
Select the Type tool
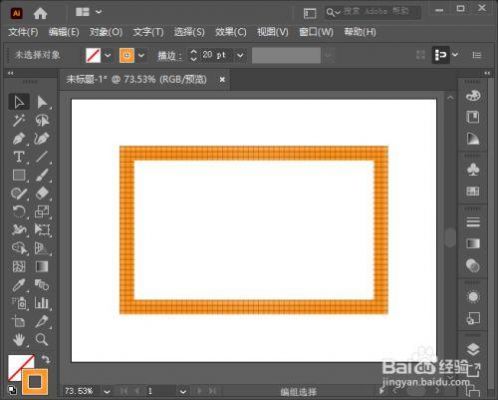(x=19, y=157)
